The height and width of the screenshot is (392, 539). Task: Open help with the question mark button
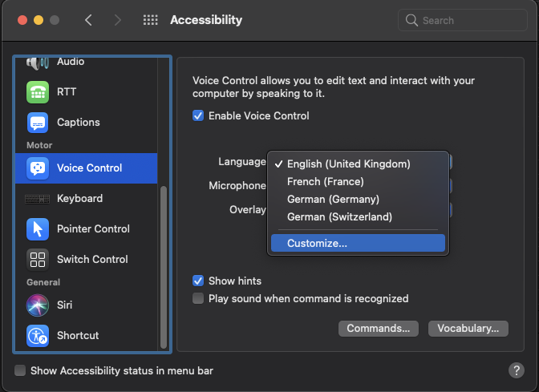(516, 370)
